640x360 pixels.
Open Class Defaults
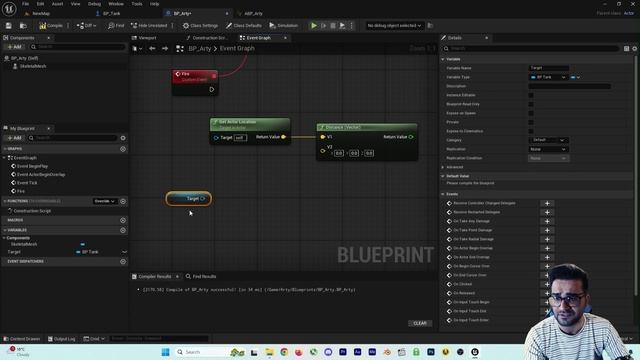click(244, 25)
